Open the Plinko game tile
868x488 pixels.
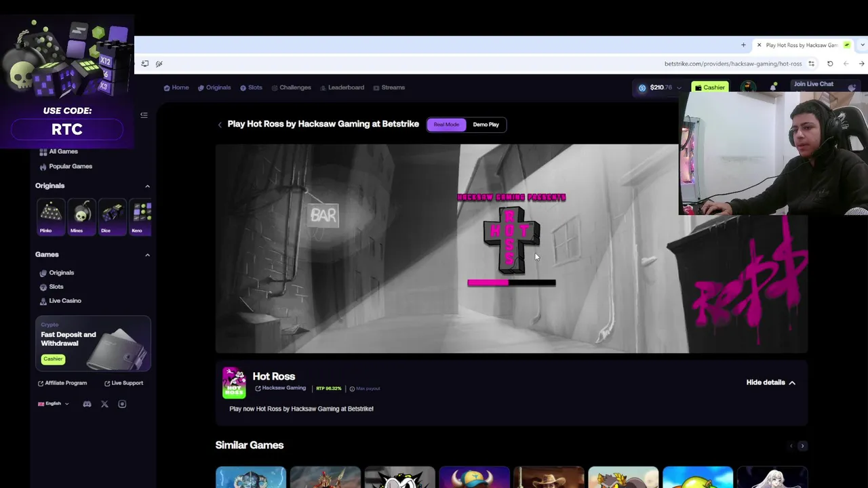coord(50,216)
